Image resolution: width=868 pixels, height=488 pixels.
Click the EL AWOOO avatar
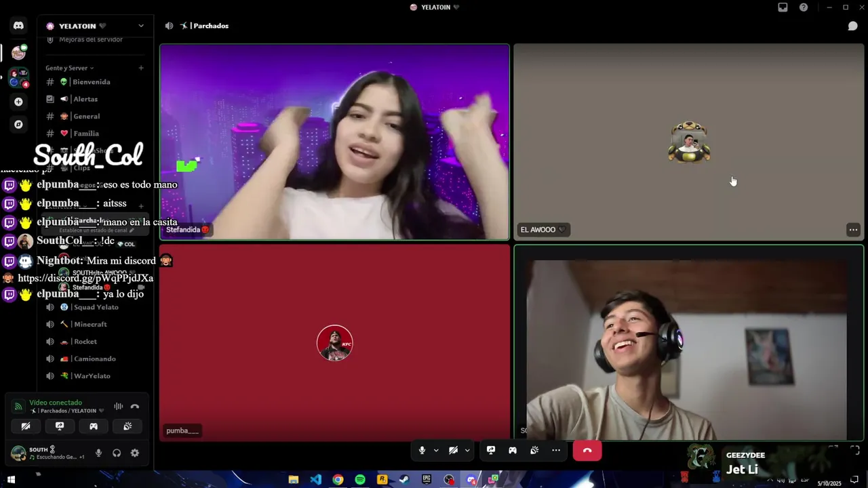(x=689, y=142)
